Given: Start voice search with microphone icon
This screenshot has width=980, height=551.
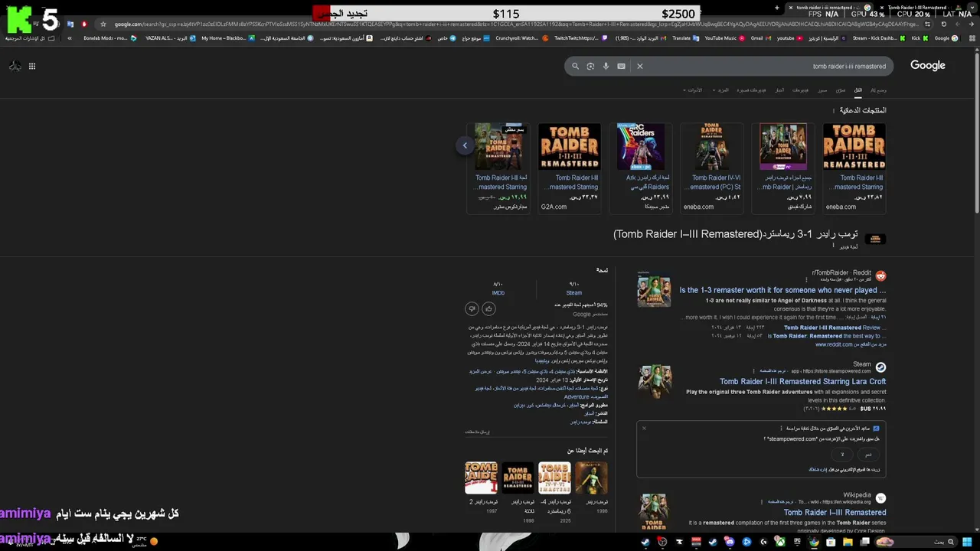Looking at the screenshot, I should pyautogui.click(x=606, y=67).
